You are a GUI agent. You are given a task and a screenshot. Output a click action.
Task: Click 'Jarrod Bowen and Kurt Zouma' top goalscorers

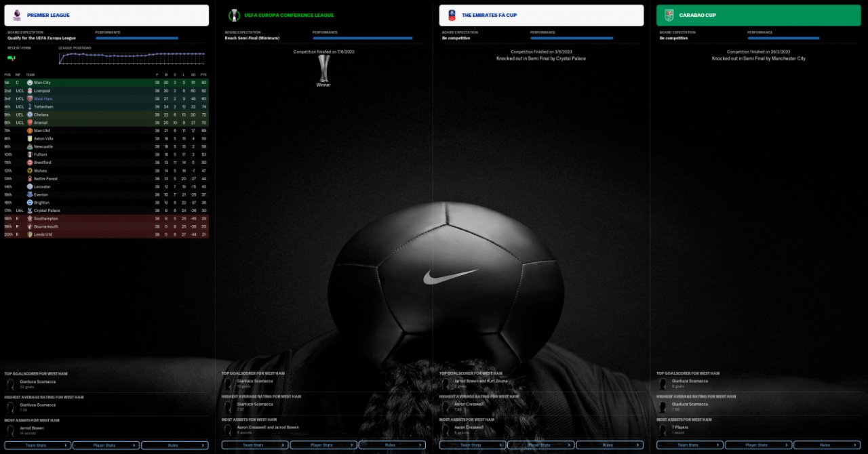point(481,381)
